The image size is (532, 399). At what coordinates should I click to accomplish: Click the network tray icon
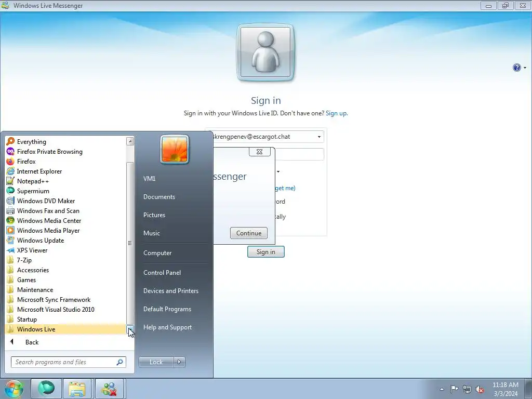click(467, 389)
